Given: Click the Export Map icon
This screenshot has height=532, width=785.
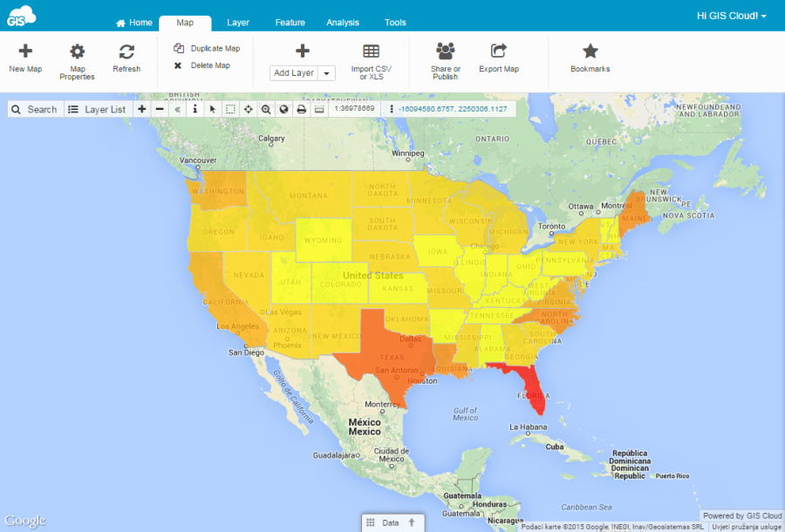Looking at the screenshot, I should [499, 51].
